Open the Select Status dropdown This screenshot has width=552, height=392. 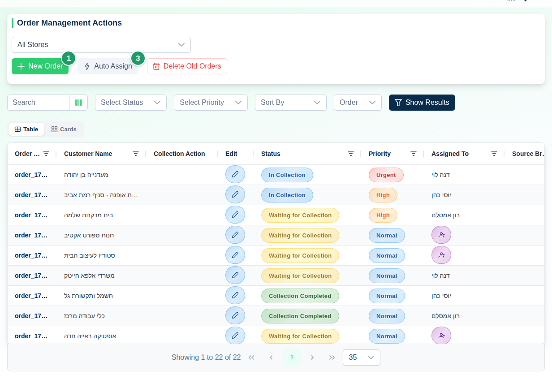(x=131, y=103)
